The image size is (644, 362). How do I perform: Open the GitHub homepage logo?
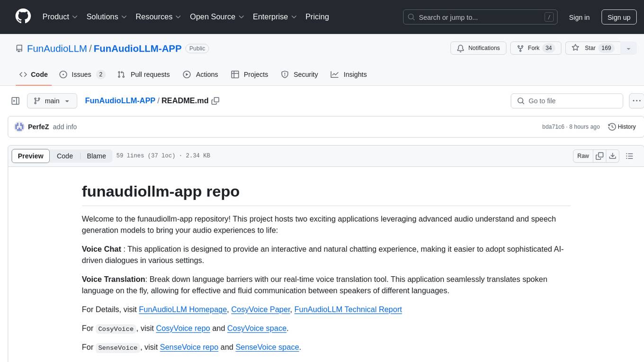tap(23, 17)
